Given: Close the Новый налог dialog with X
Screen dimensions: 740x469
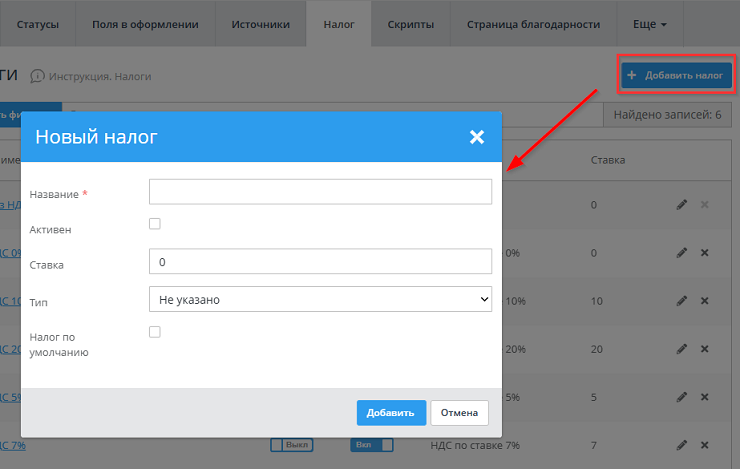Looking at the screenshot, I should (x=477, y=137).
